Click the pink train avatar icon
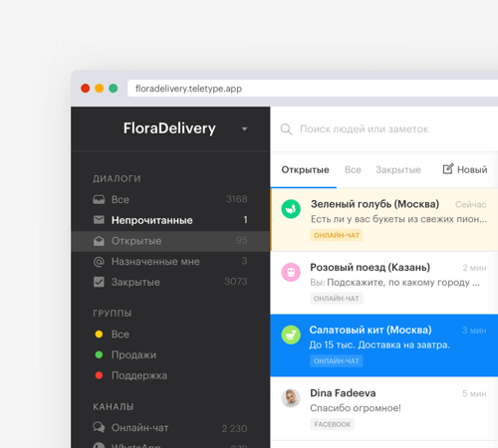Viewport: 498px width, 448px height. point(291,272)
